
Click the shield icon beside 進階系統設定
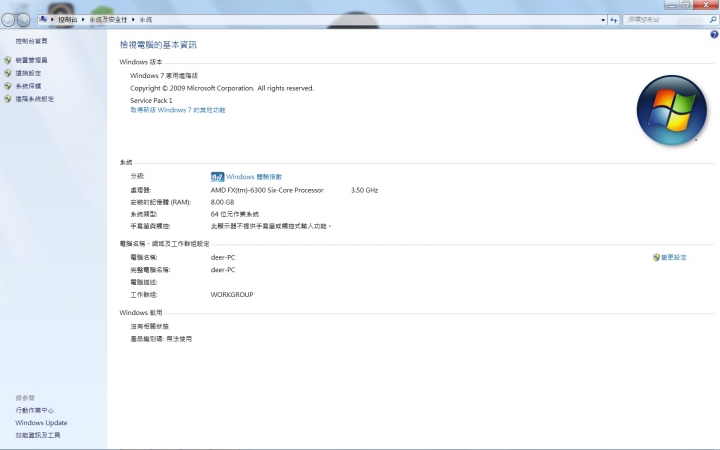pyautogui.click(x=7, y=99)
